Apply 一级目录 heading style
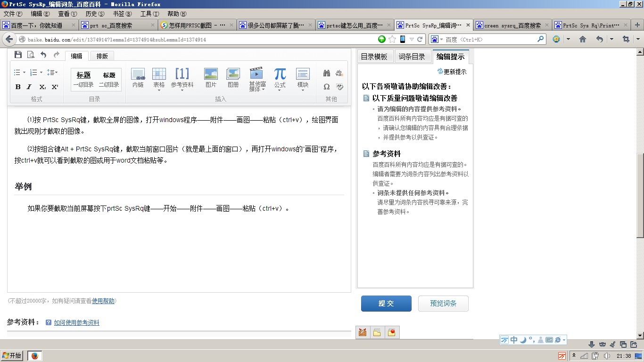The width and height of the screenshot is (644, 362). click(83, 80)
